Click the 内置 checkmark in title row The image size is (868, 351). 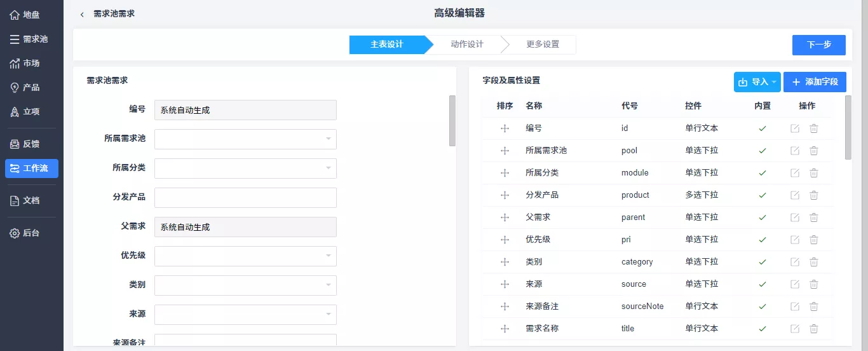[x=763, y=329]
